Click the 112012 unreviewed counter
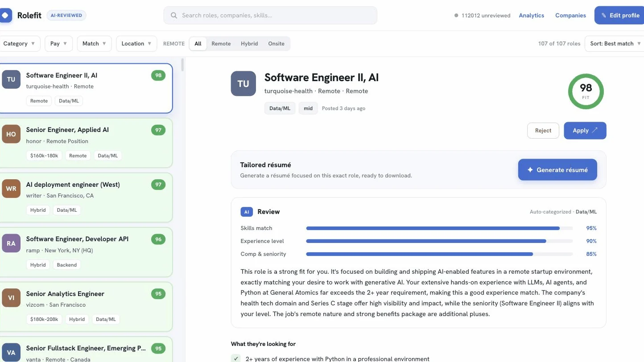644x362 pixels. click(x=486, y=15)
